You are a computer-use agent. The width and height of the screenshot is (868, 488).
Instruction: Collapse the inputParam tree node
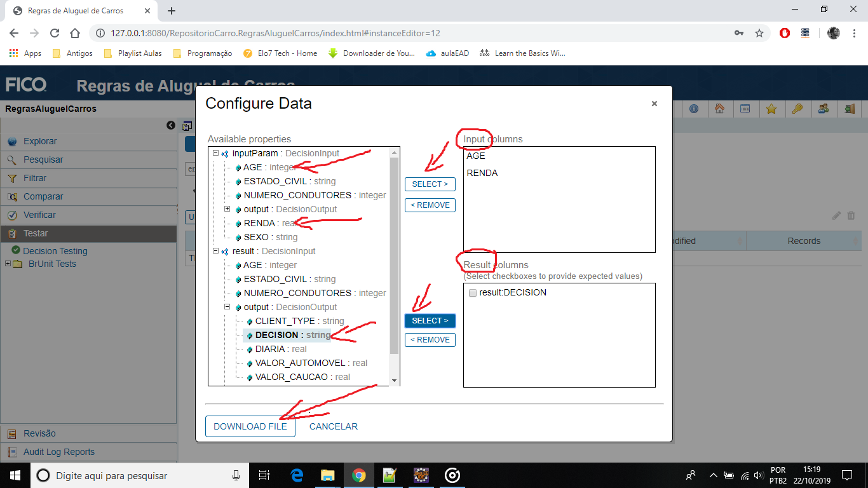coord(215,153)
